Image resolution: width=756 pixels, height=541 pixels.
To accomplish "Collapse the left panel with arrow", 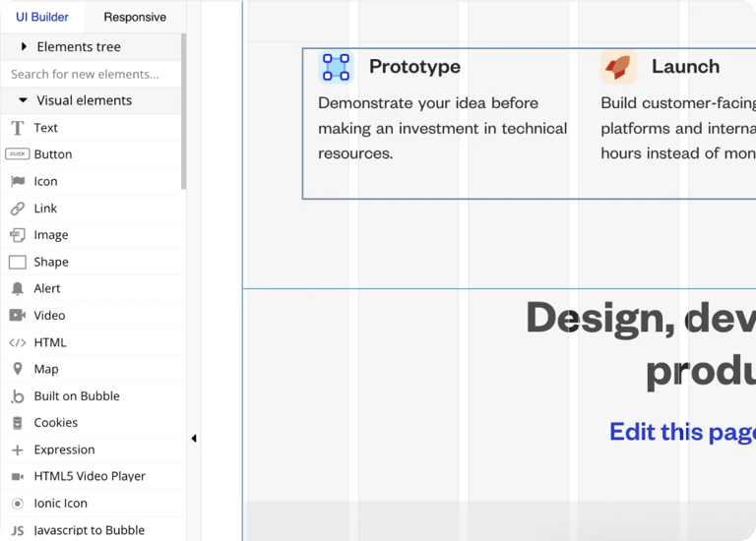I will [194, 439].
